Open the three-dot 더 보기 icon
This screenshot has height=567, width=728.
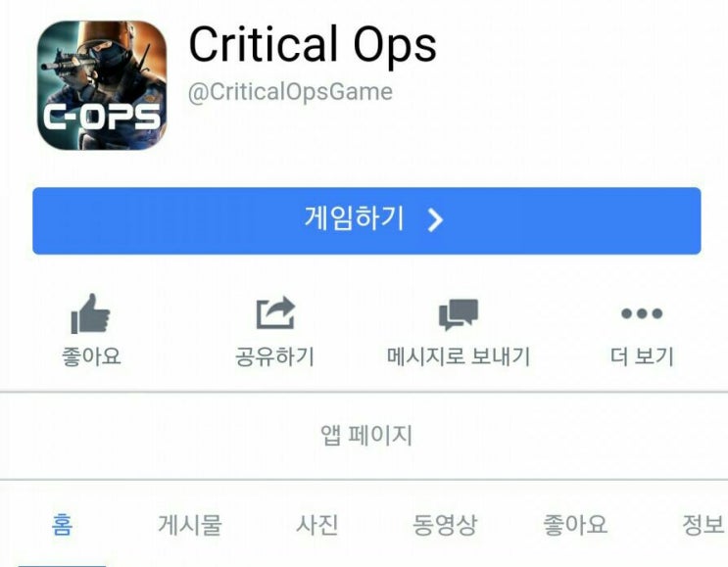click(642, 313)
